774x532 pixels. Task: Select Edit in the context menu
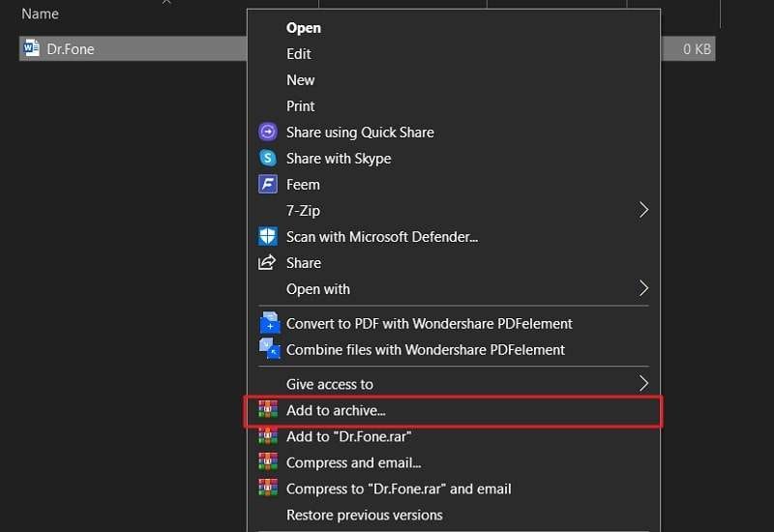tap(299, 54)
